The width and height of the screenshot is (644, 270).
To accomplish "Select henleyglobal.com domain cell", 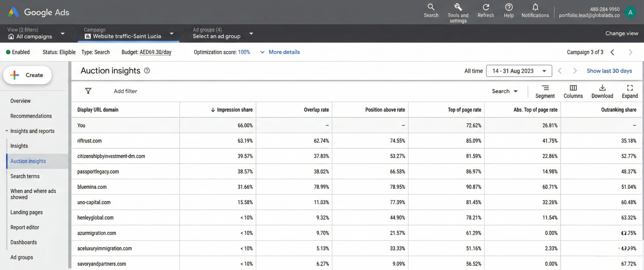I will (x=95, y=218).
